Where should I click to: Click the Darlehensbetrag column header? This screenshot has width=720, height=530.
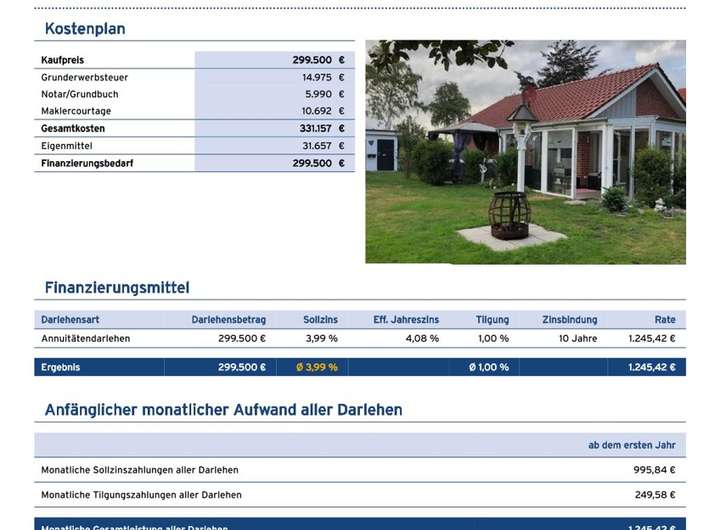[x=229, y=320]
